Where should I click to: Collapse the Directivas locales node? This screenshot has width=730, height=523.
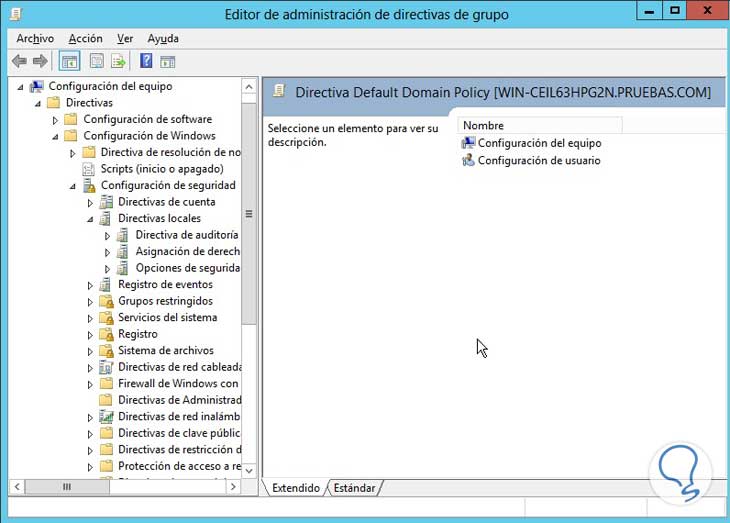click(x=90, y=219)
